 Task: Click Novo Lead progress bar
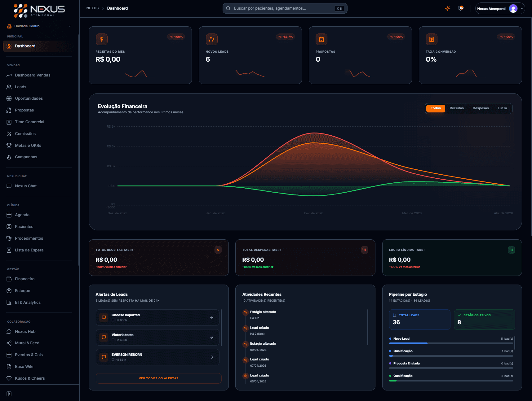(451, 343)
